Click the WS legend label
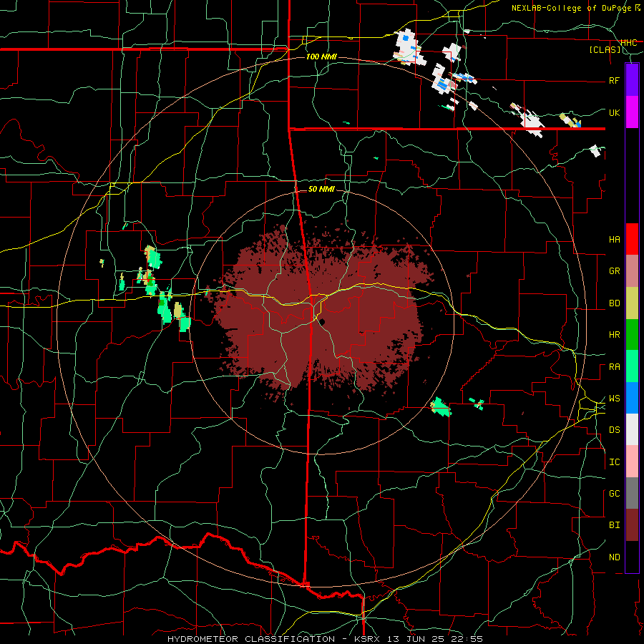 coord(614,399)
